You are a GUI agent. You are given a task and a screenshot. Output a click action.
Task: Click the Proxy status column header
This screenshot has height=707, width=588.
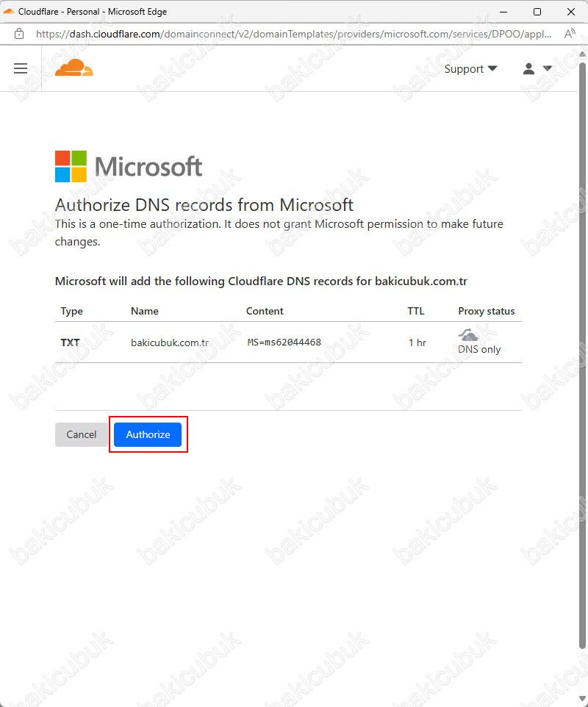(x=487, y=311)
